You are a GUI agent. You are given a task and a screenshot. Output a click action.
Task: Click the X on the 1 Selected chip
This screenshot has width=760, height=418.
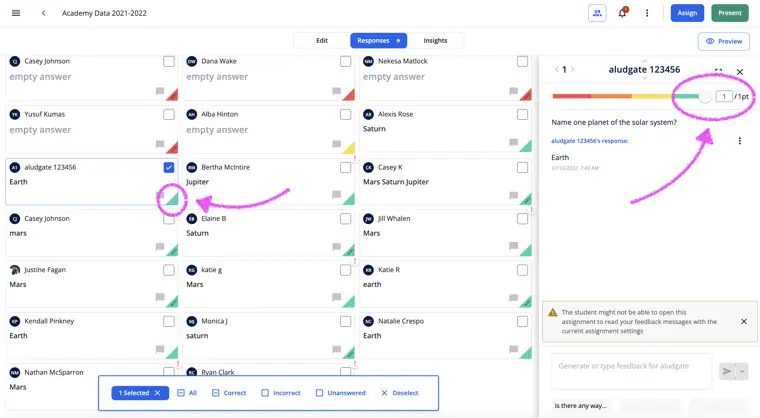(x=158, y=393)
